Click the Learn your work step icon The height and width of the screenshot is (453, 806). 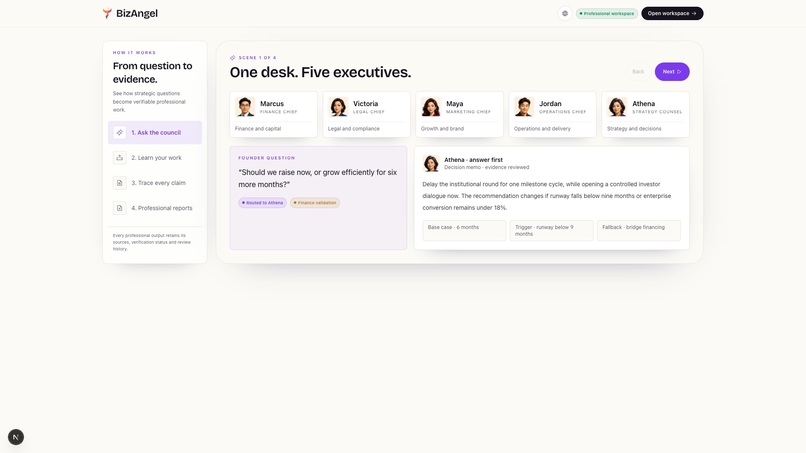coord(120,158)
